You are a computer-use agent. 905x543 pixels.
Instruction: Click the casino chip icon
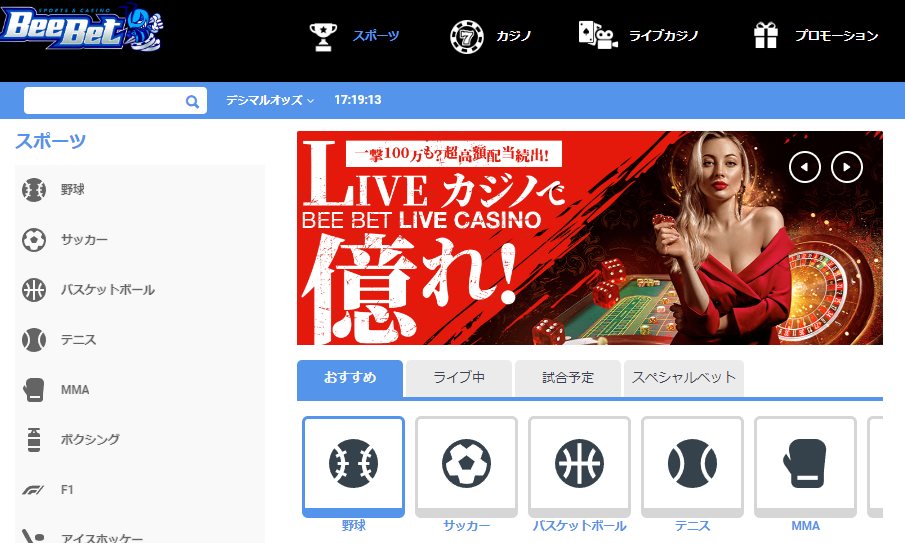(466, 36)
